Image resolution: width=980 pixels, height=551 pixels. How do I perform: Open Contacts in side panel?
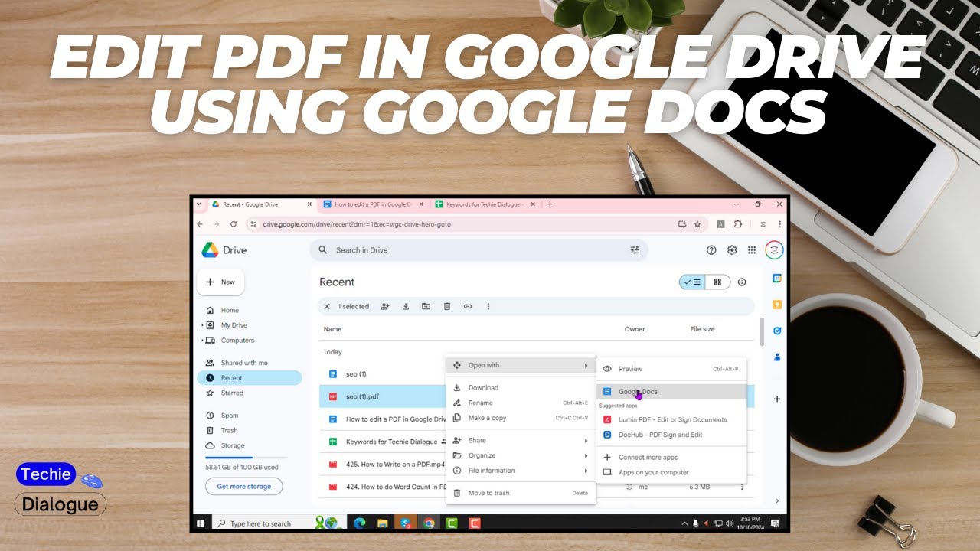[x=777, y=357]
